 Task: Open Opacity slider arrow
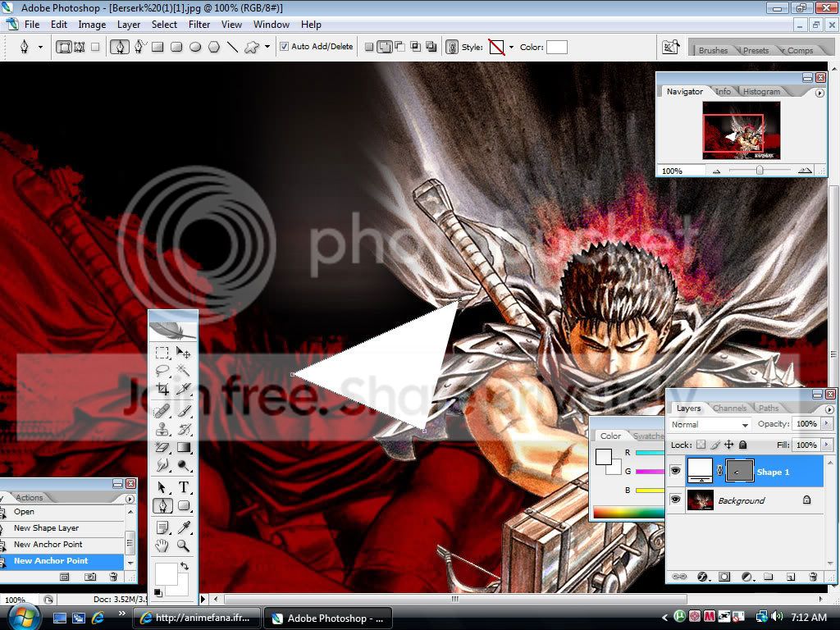(x=826, y=424)
